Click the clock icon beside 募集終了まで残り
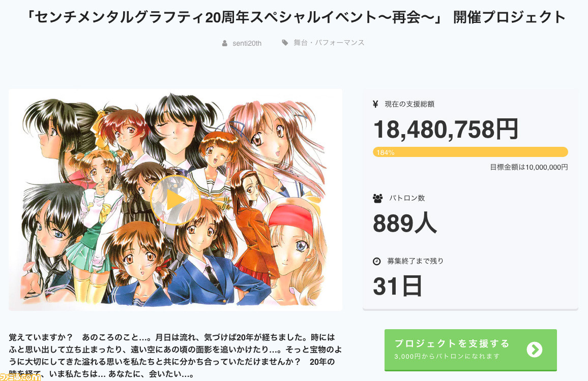Image resolution: width=588 pixels, height=381 pixels. (377, 261)
